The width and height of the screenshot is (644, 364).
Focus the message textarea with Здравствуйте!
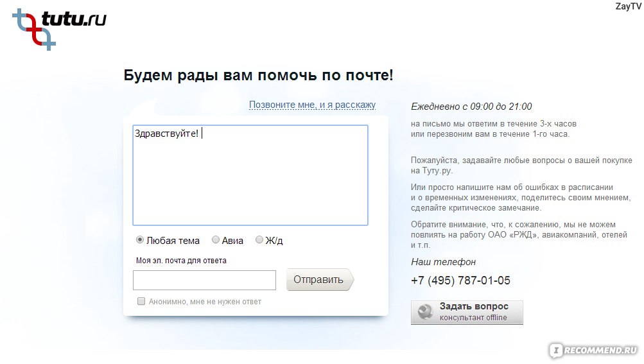(250, 175)
